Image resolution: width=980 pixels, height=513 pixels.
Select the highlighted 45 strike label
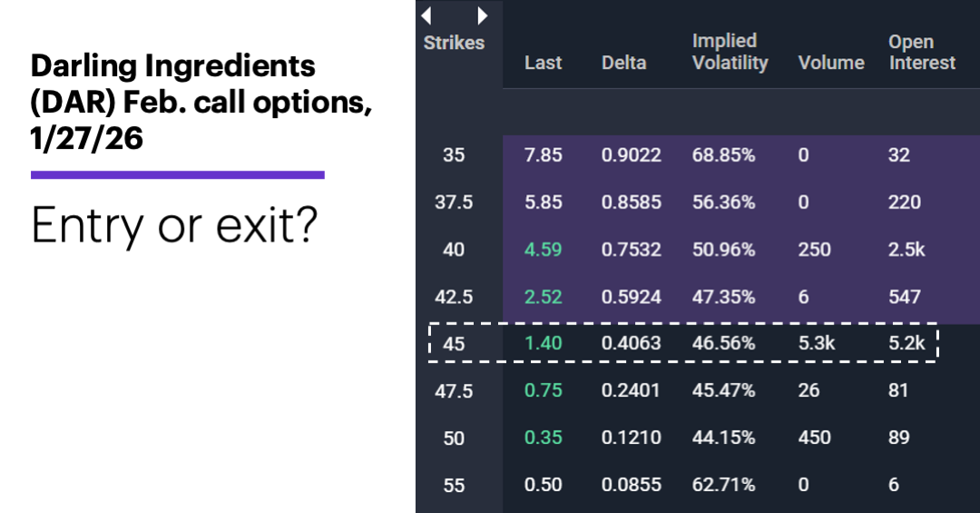pos(454,343)
